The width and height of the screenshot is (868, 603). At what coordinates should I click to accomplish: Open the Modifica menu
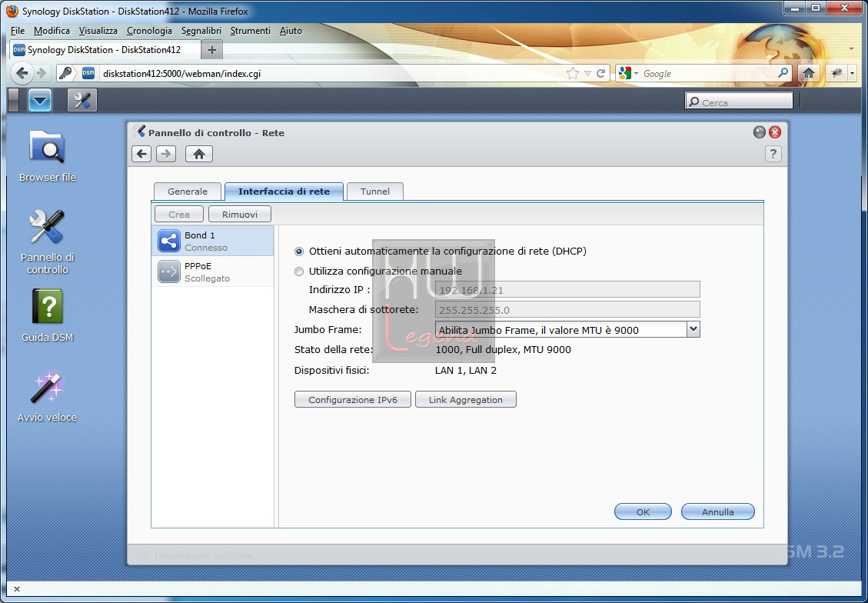coord(52,31)
